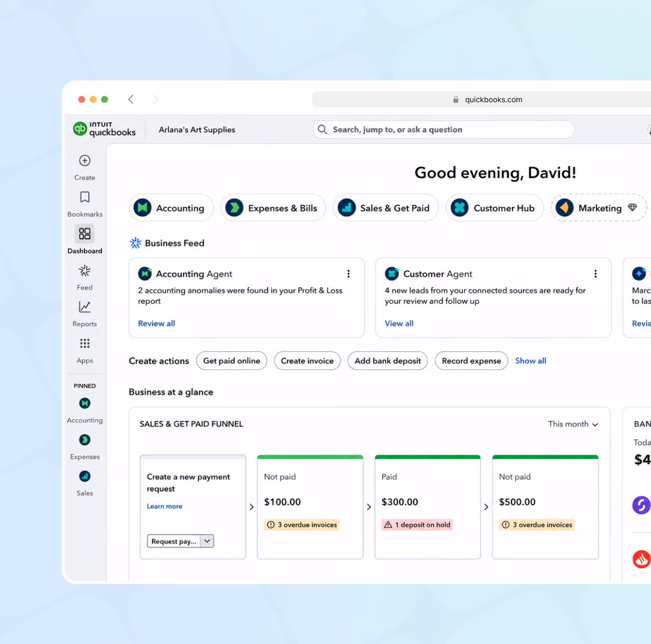Click the Customer Agent card icon

tap(392, 274)
